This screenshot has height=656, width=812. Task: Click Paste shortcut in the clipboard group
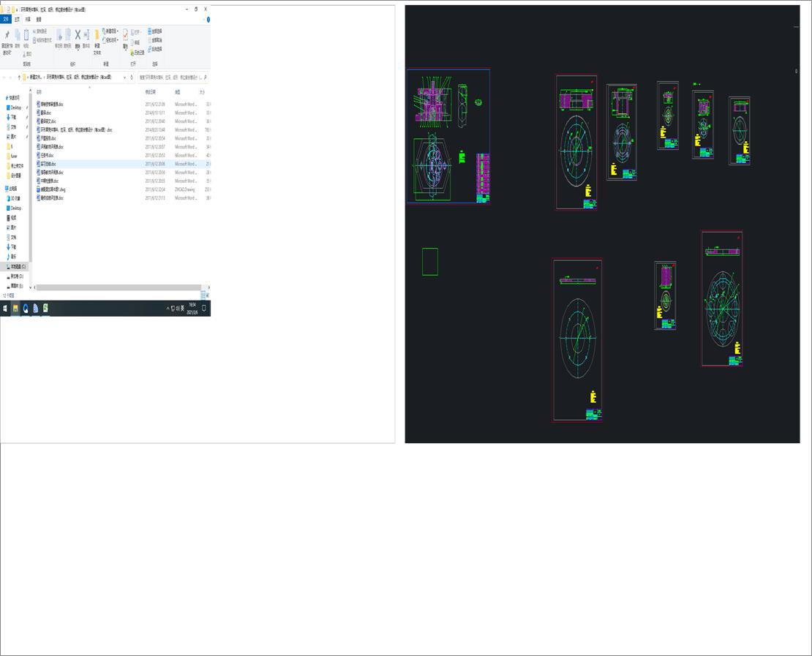coord(42,40)
